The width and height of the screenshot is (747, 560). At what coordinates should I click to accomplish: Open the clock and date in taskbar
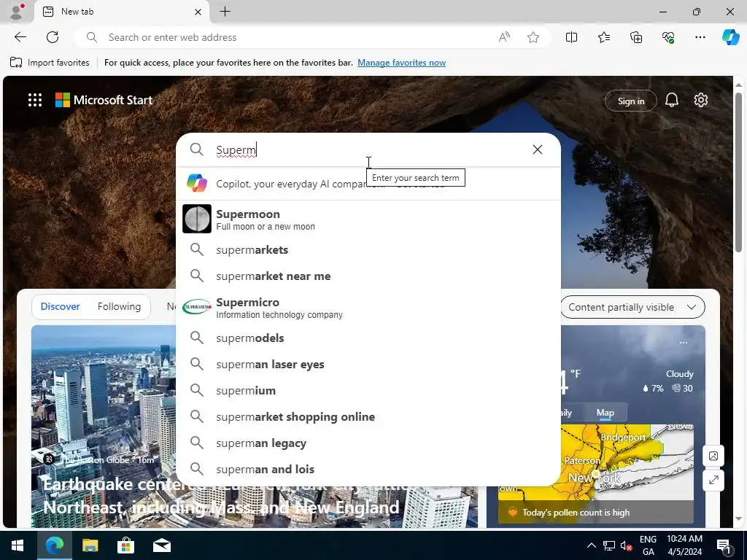click(x=684, y=545)
